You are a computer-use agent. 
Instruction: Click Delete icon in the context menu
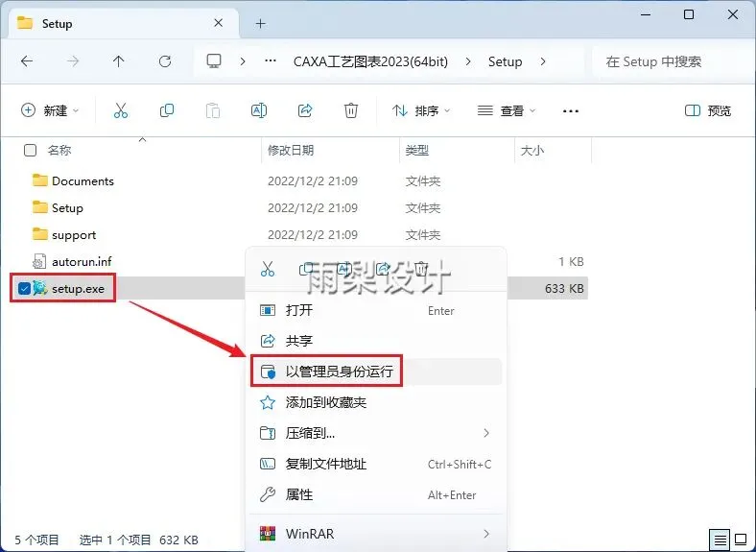pos(421,269)
